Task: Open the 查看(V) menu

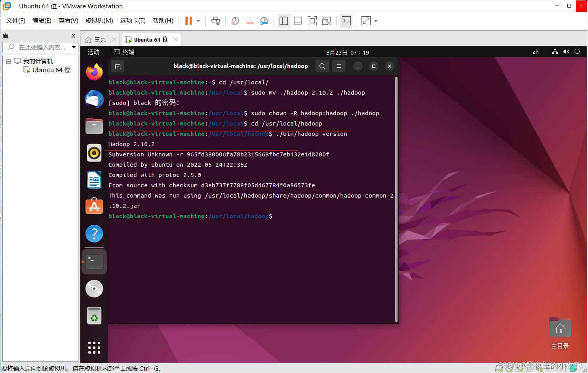Action: pos(69,21)
